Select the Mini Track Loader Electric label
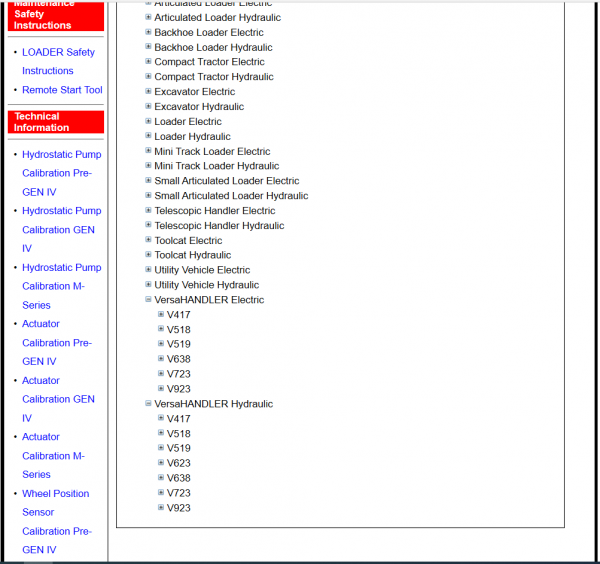600x564 pixels. 212,151
